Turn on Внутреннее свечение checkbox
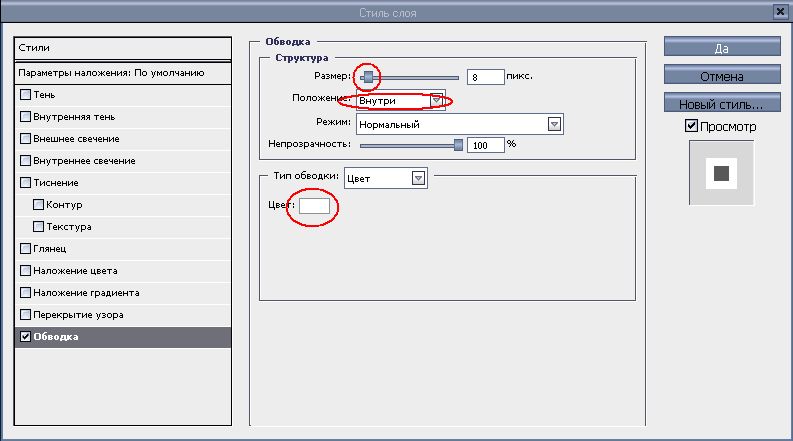 pos(25,161)
